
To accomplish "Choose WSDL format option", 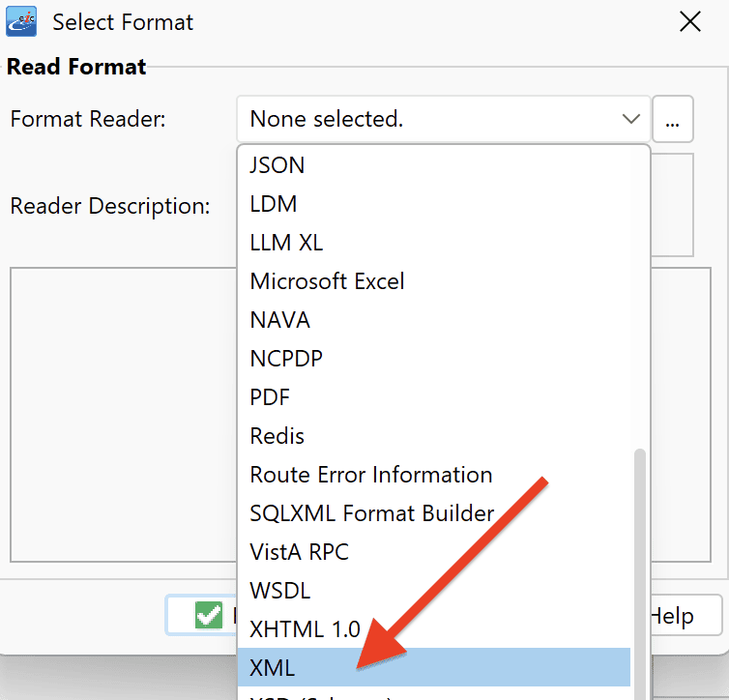I will [x=434, y=591].
